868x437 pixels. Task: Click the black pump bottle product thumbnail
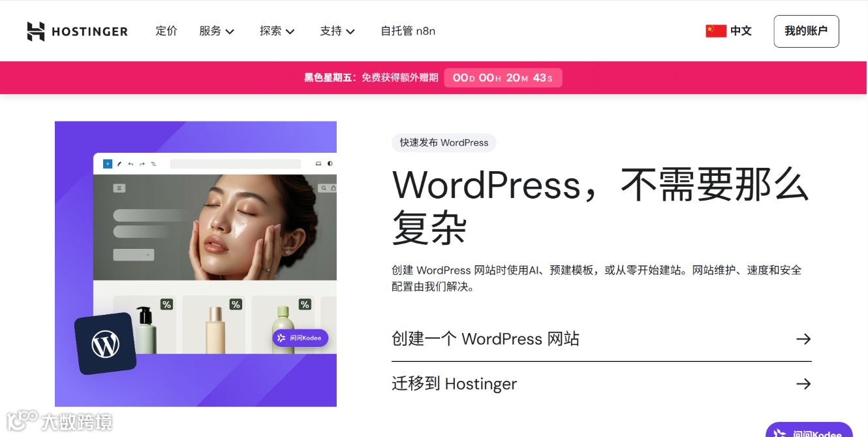pyautogui.click(x=144, y=325)
